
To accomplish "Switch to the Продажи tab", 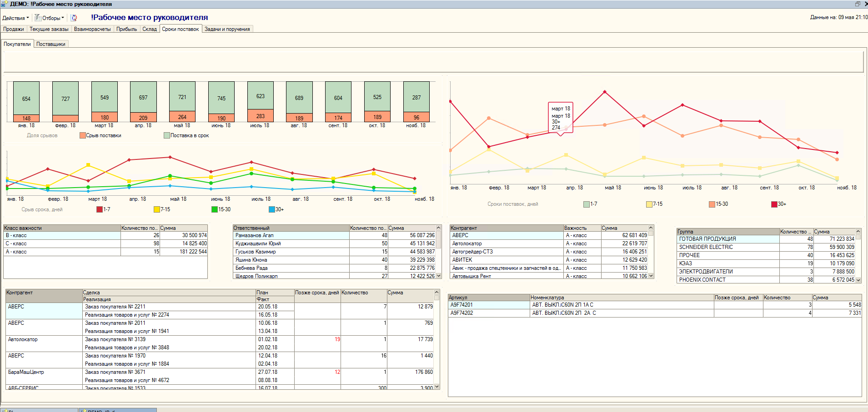I will pyautogui.click(x=14, y=29).
